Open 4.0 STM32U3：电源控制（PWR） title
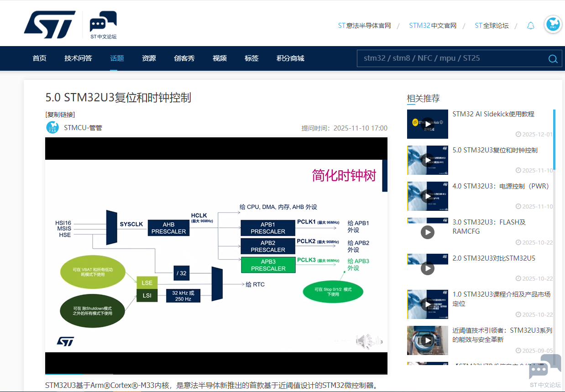The image size is (565, 392). 501,186
